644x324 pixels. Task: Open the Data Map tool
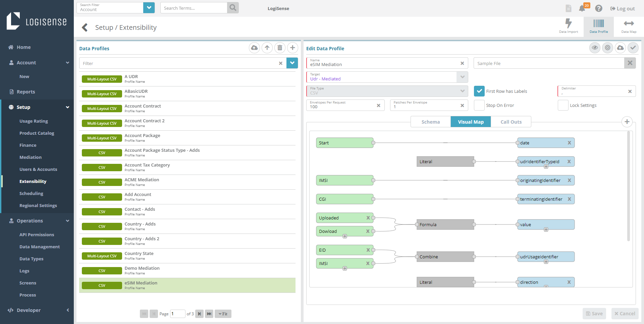point(629,26)
